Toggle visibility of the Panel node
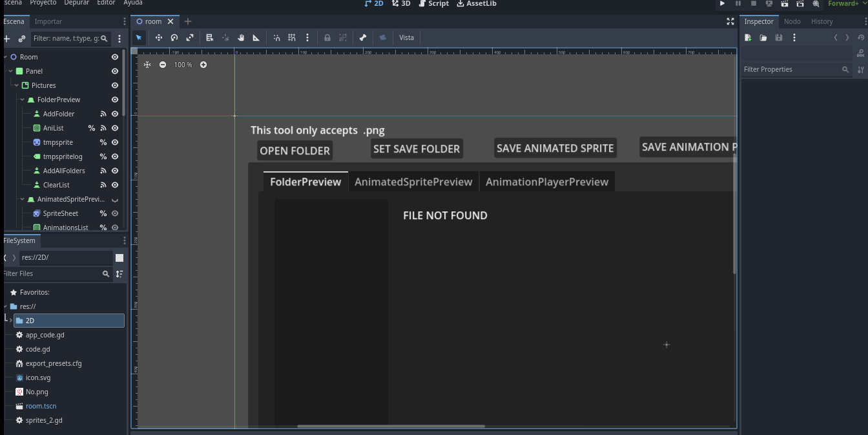Screen dimensions: 868x435 (x=115, y=71)
